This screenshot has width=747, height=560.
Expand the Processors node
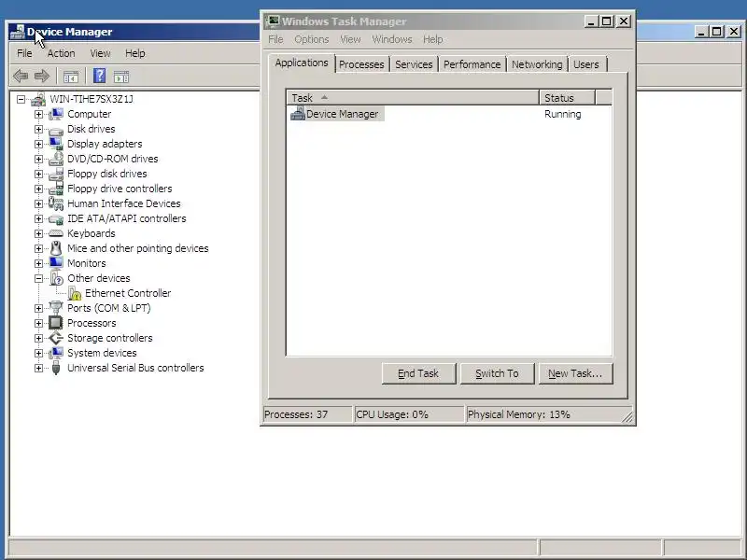pos(38,323)
